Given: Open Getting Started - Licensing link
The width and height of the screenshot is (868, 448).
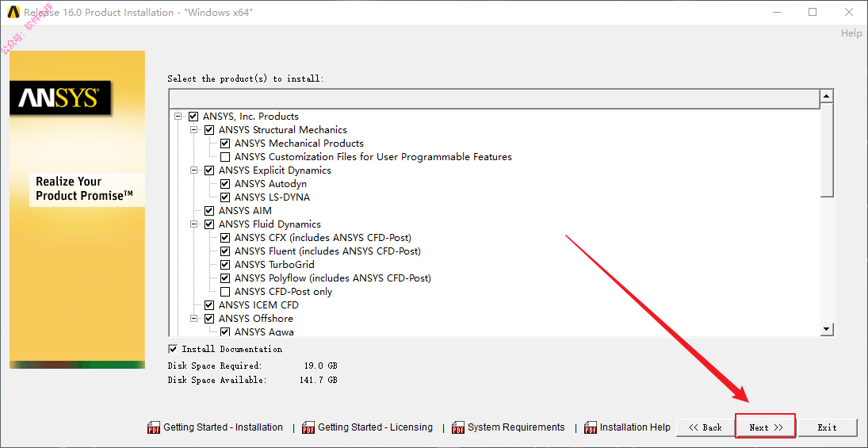Looking at the screenshot, I should pos(375,427).
